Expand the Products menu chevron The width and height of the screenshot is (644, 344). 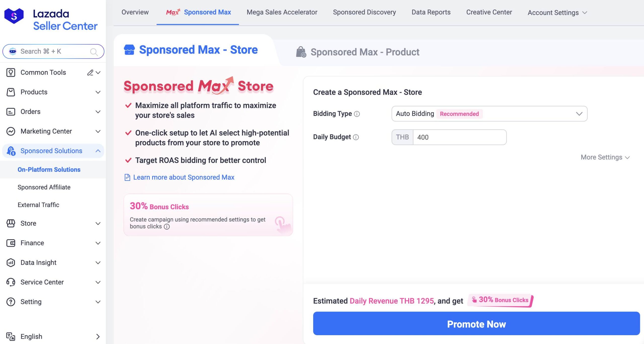[x=98, y=92]
